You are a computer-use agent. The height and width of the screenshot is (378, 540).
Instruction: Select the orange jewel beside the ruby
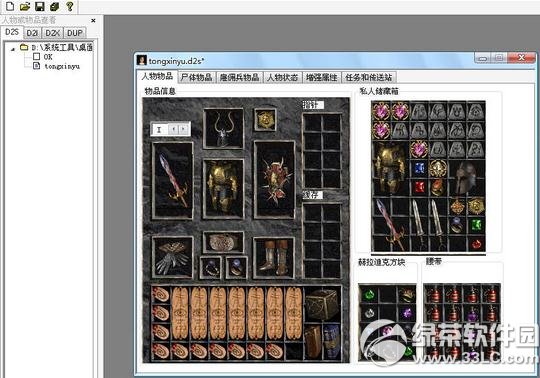tap(438, 187)
